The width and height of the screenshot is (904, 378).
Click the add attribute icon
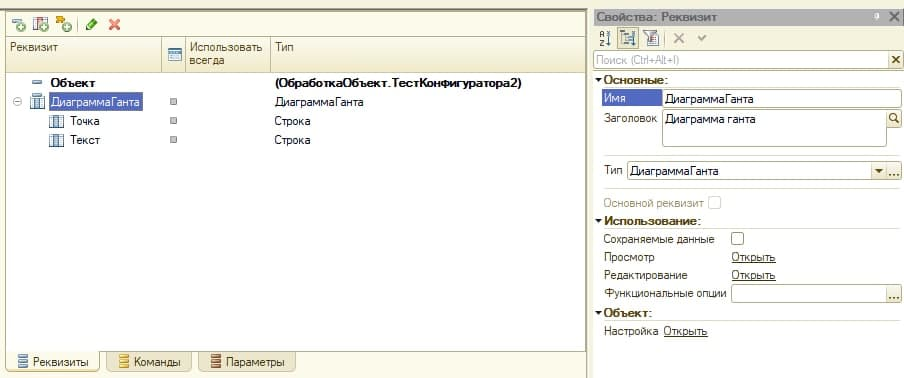(x=19, y=24)
